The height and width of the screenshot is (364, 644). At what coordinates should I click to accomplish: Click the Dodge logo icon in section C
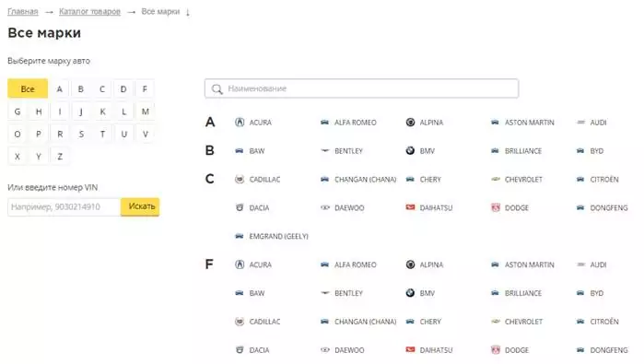pyautogui.click(x=496, y=207)
